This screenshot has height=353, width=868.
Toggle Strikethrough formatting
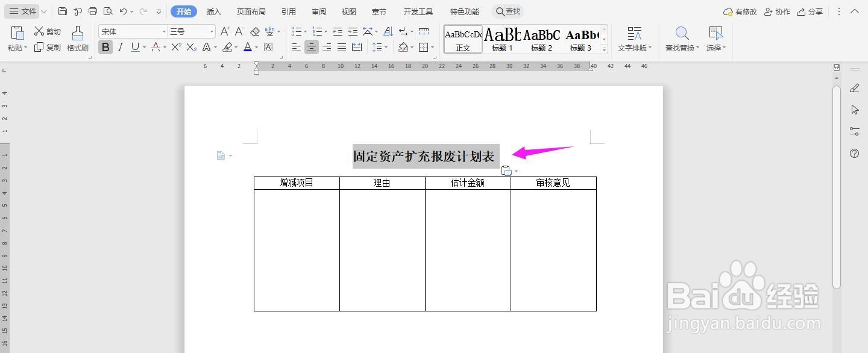[x=156, y=47]
